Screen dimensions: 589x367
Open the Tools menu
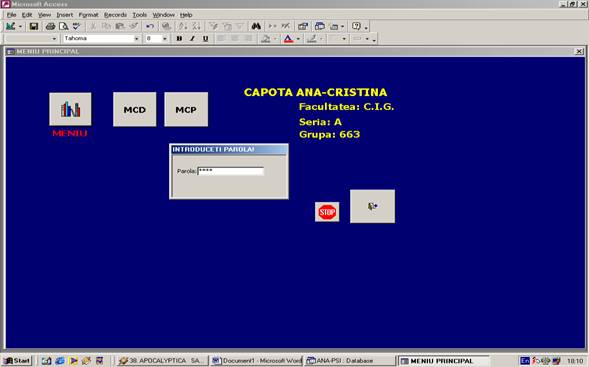[139, 15]
